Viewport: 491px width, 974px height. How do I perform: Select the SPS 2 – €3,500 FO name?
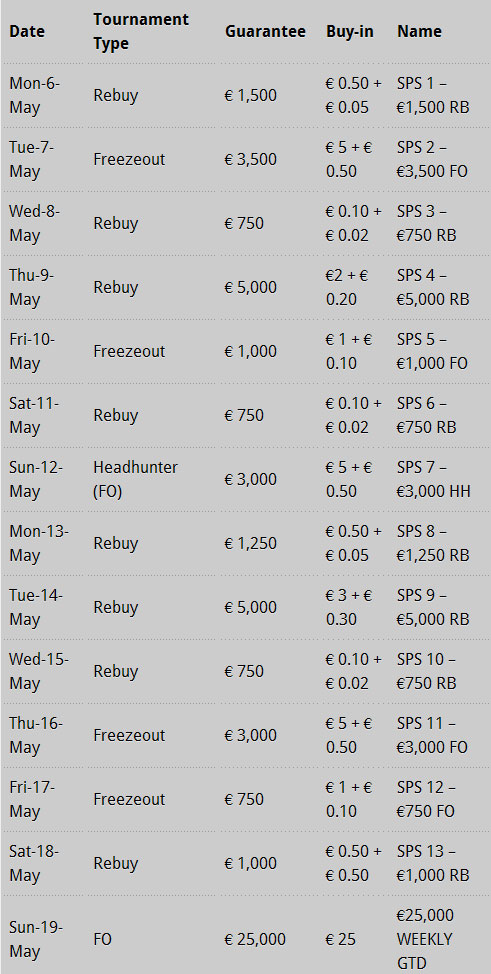(433, 160)
